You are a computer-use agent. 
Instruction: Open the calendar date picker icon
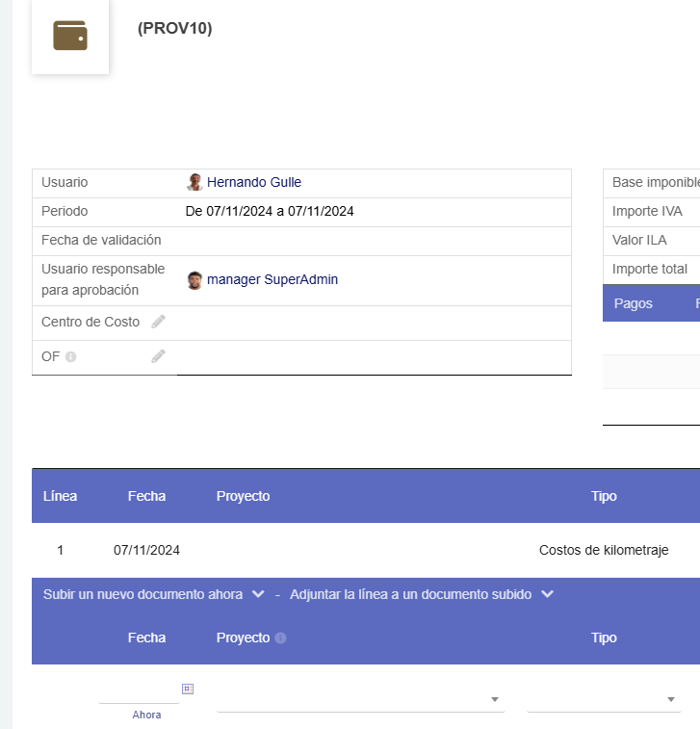pos(188,688)
